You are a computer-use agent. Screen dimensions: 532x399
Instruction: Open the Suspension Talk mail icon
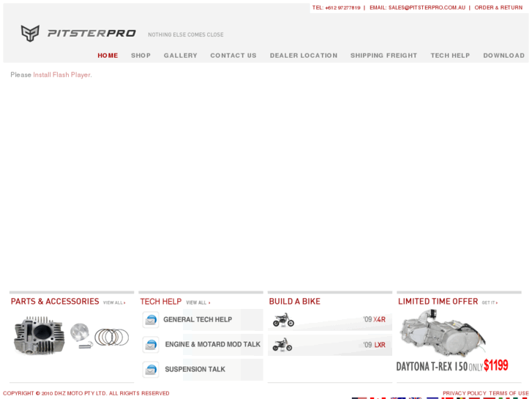click(151, 370)
